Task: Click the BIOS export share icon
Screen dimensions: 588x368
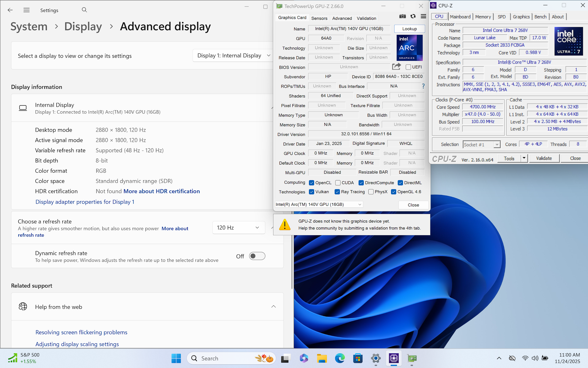Action: (396, 67)
